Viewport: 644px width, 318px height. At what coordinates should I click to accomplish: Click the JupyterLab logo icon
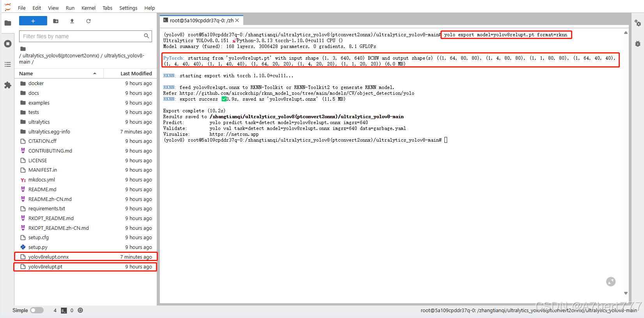pos(8,7)
